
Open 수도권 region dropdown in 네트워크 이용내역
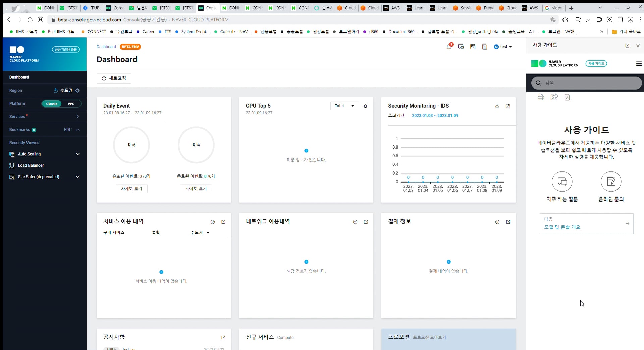[200, 232]
